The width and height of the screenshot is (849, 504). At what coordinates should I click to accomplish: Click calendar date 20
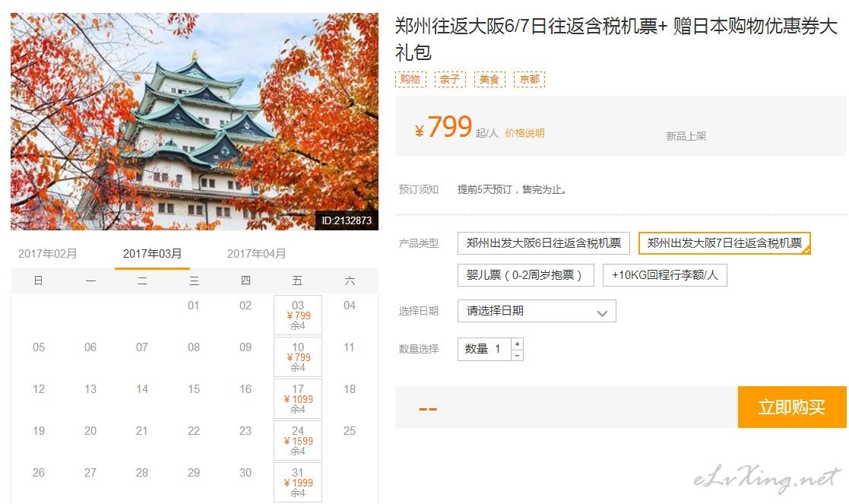[x=90, y=430]
